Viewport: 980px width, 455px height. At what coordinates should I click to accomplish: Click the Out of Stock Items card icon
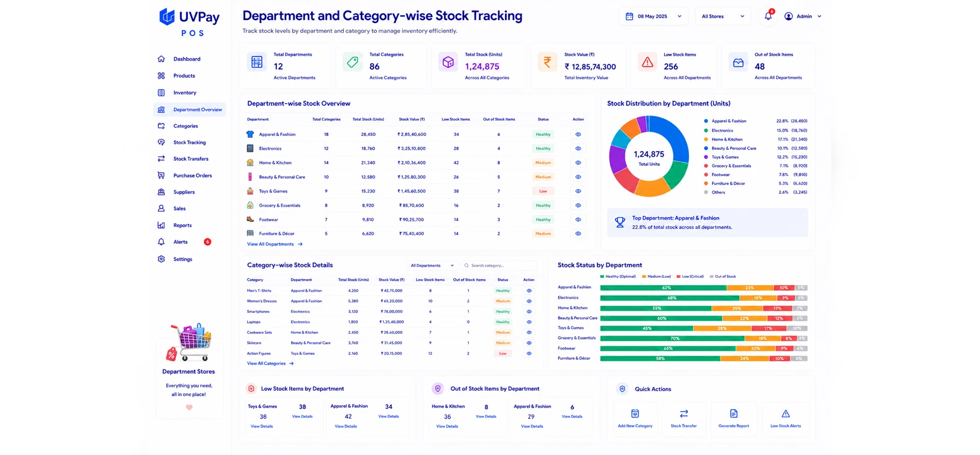point(738,62)
